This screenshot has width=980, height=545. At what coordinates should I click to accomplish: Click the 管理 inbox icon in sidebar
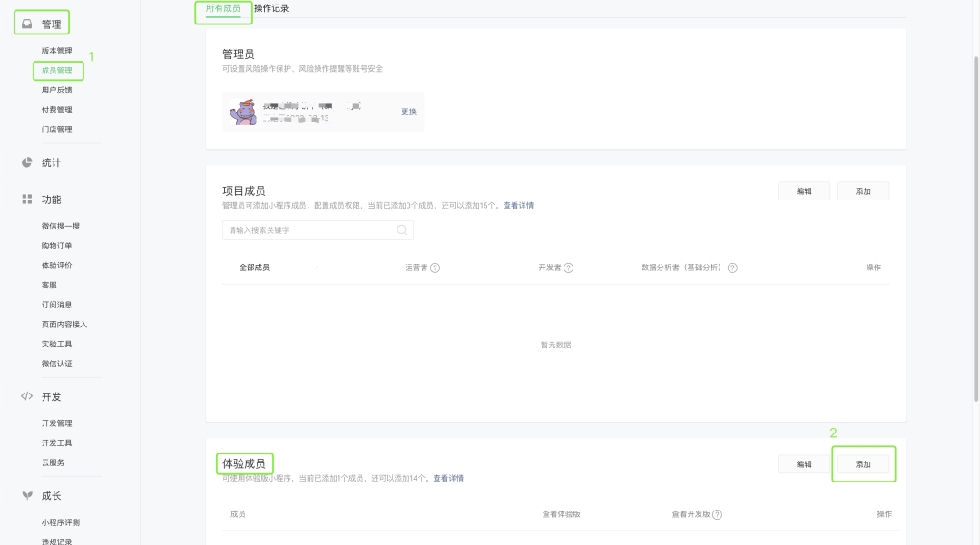point(27,24)
